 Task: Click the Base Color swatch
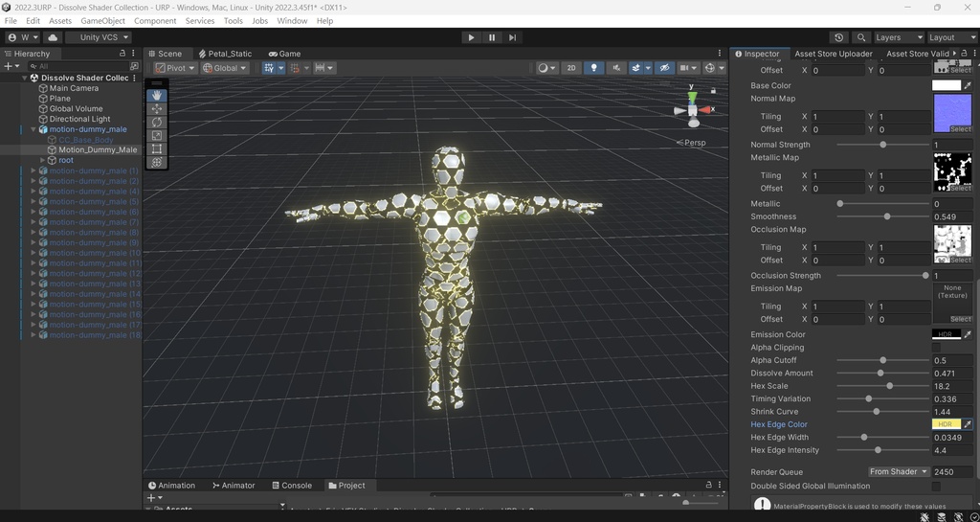[x=947, y=85]
